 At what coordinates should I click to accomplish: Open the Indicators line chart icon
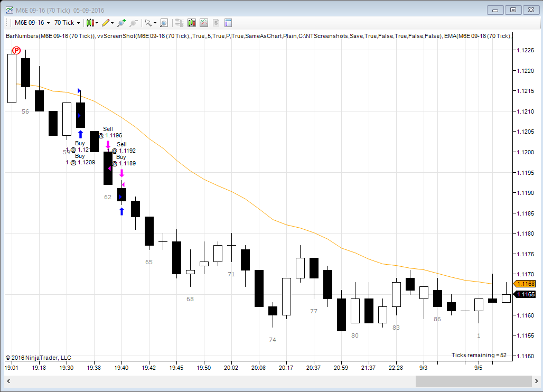pyautogui.click(x=204, y=23)
